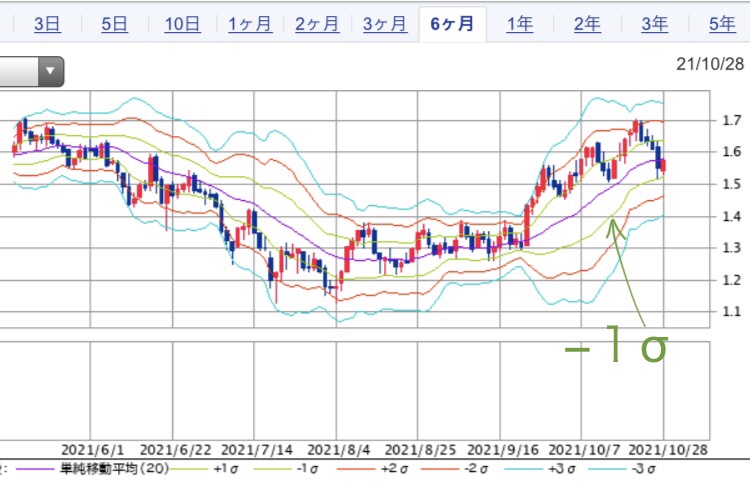Open the 2ヶ月 period view

tap(317, 24)
